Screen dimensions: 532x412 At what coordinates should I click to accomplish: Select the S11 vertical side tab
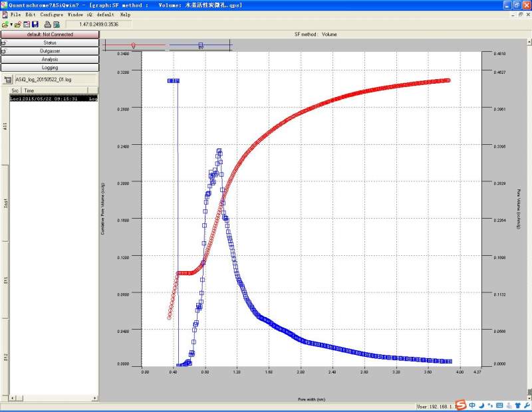[x=5, y=280]
